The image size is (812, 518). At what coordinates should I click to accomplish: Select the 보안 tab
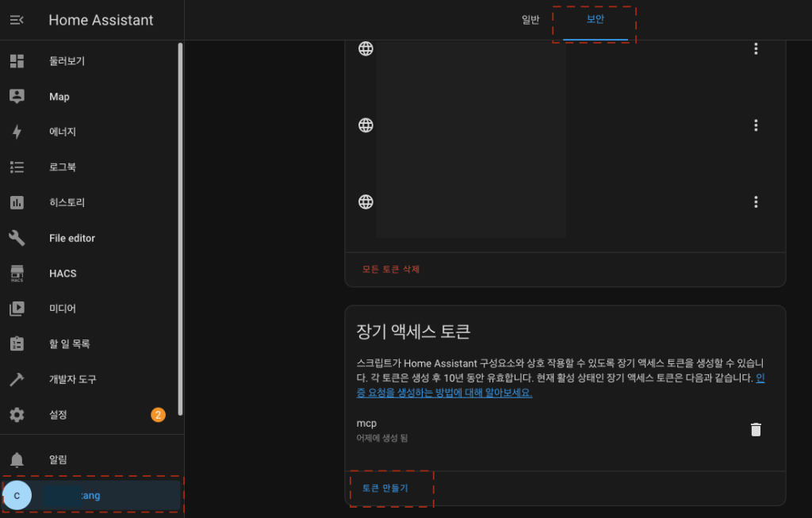(595, 20)
